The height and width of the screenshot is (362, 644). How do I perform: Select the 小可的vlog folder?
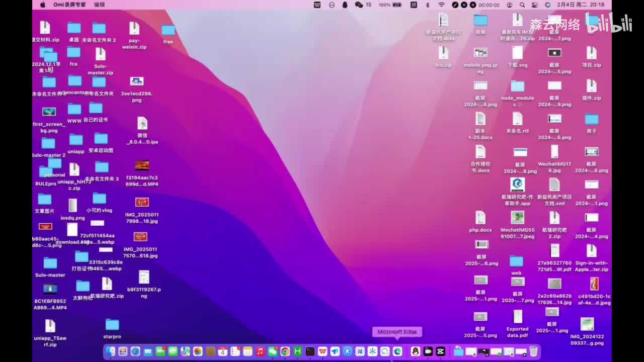(100, 203)
